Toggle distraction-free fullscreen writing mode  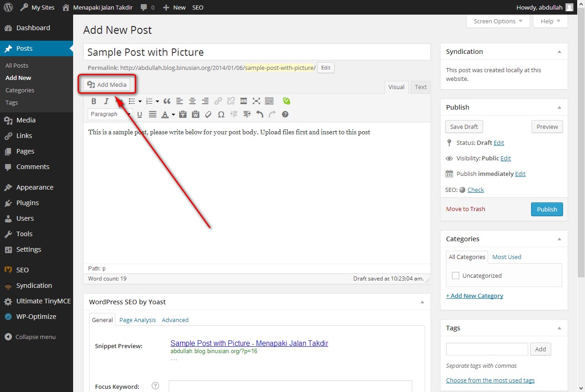pos(256,101)
